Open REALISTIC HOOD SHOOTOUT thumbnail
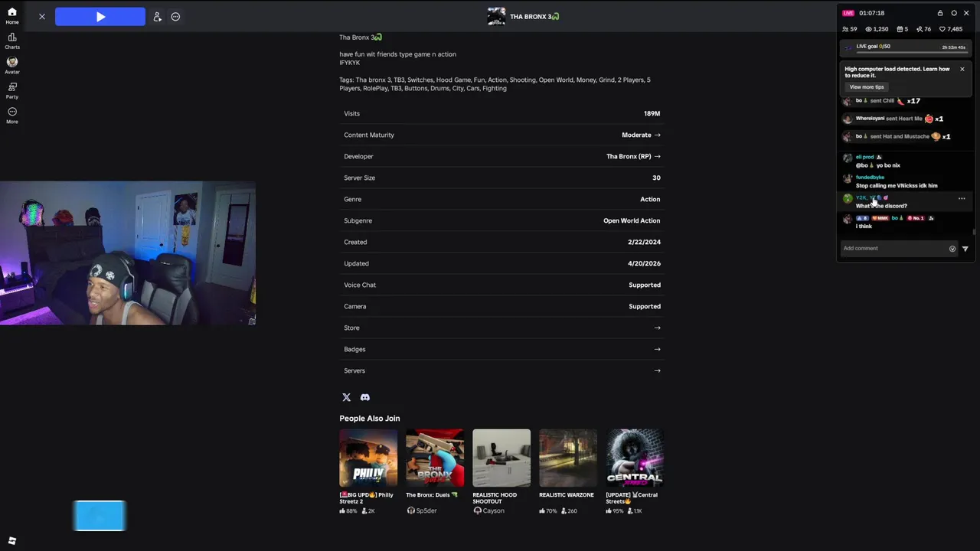The height and width of the screenshot is (551, 980). (501, 458)
